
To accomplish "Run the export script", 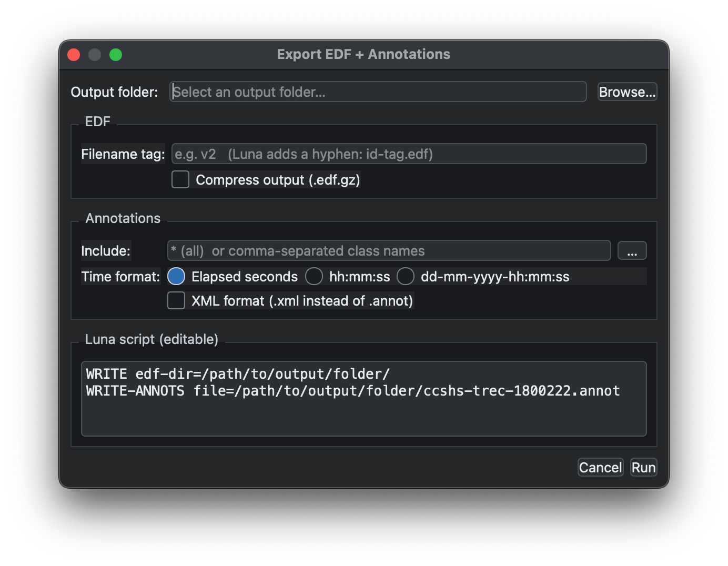I will click(x=643, y=468).
